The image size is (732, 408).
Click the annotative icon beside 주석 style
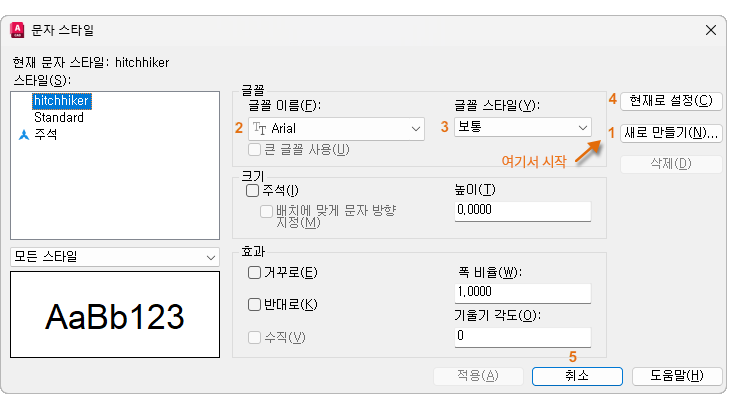(24, 134)
